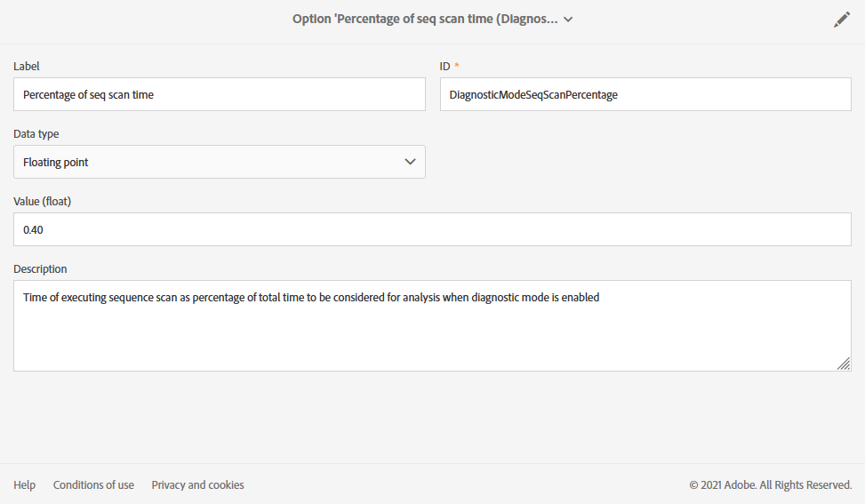Click the 'Data type' caption text
The height and width of the screenshot is (504, 865).
click(36, 133)
